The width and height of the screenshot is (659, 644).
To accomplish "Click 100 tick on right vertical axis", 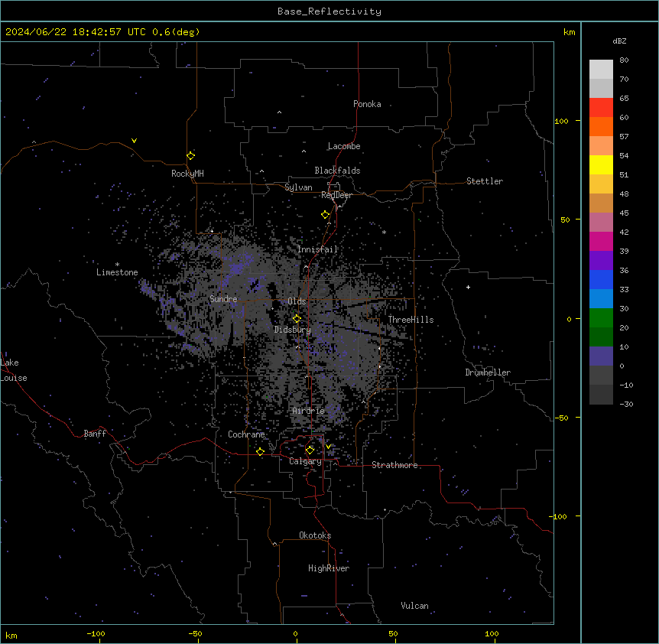I will 561,121.
